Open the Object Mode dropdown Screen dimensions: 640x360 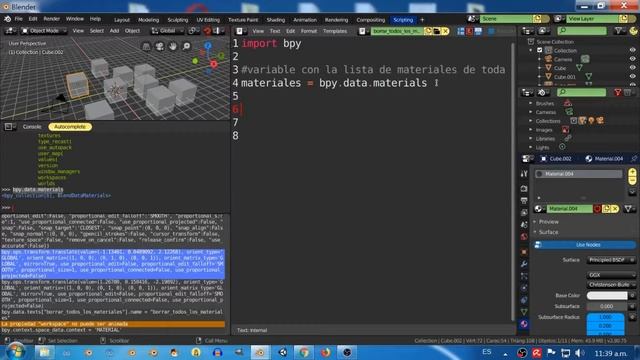(44, 31)
